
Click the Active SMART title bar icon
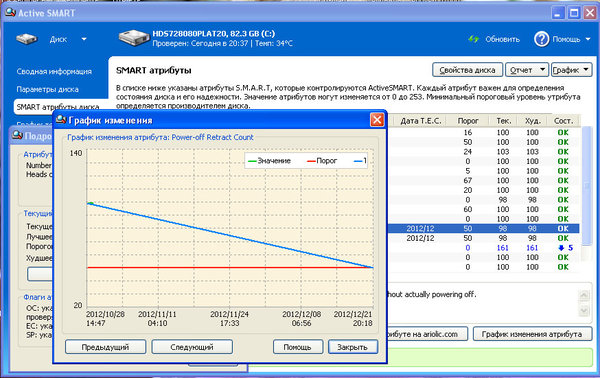click(x=10, y=13)
